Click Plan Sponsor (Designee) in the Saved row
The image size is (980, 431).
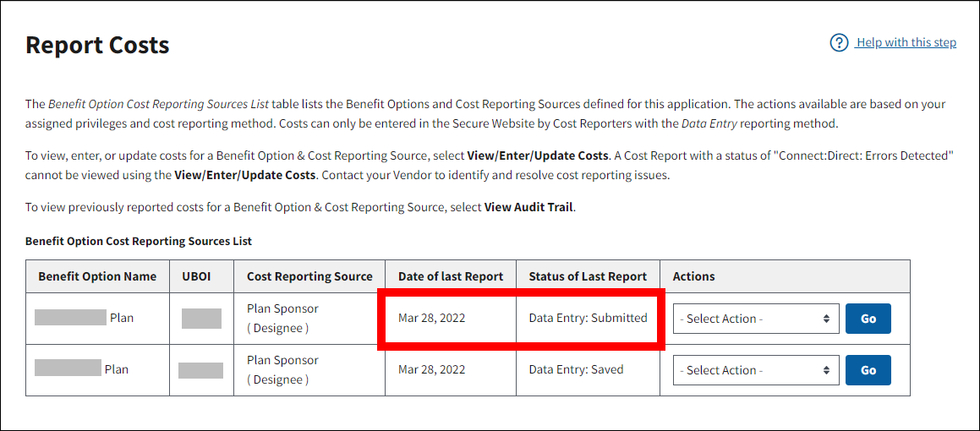tap(282, 370)
